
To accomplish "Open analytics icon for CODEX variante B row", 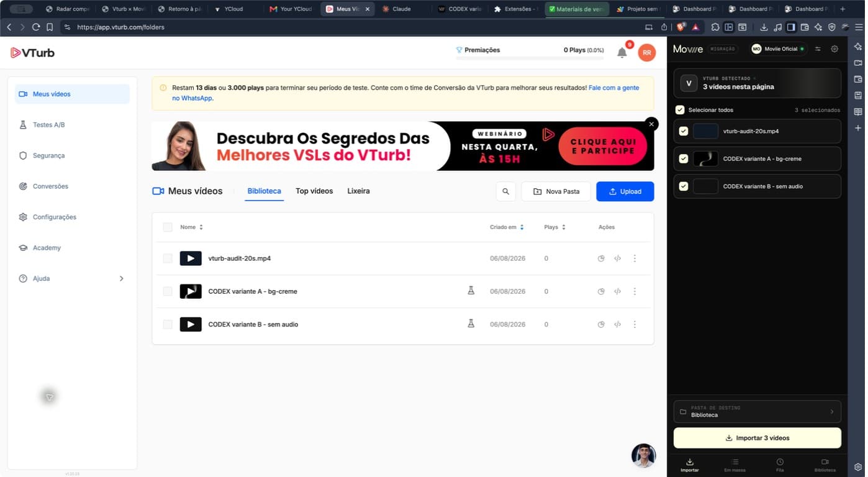I will 601,324.
